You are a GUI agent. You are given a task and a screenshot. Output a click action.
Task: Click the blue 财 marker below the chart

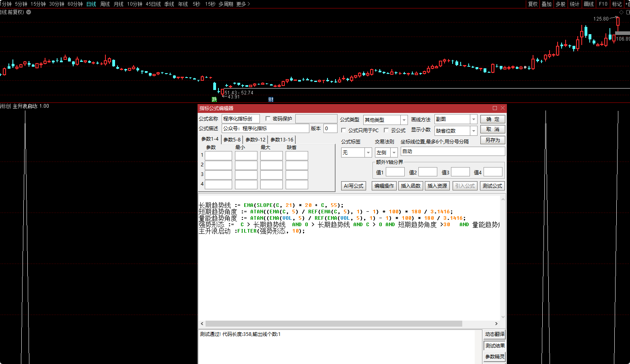point(271,99)
